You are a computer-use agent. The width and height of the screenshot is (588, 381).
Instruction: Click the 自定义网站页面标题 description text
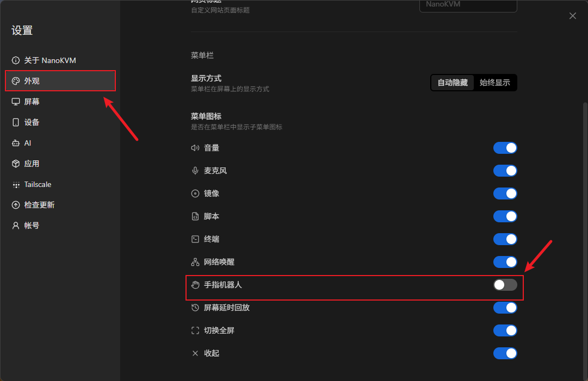coord(220,10)
